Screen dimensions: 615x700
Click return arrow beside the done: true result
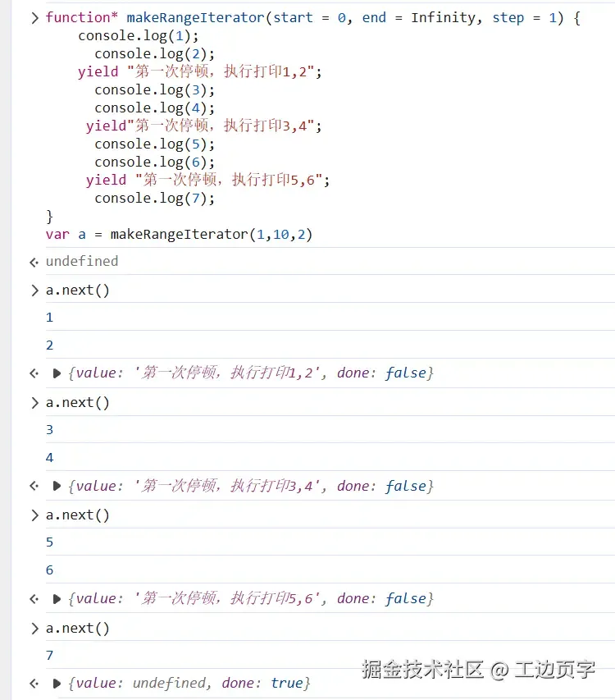tap(34, 683)
